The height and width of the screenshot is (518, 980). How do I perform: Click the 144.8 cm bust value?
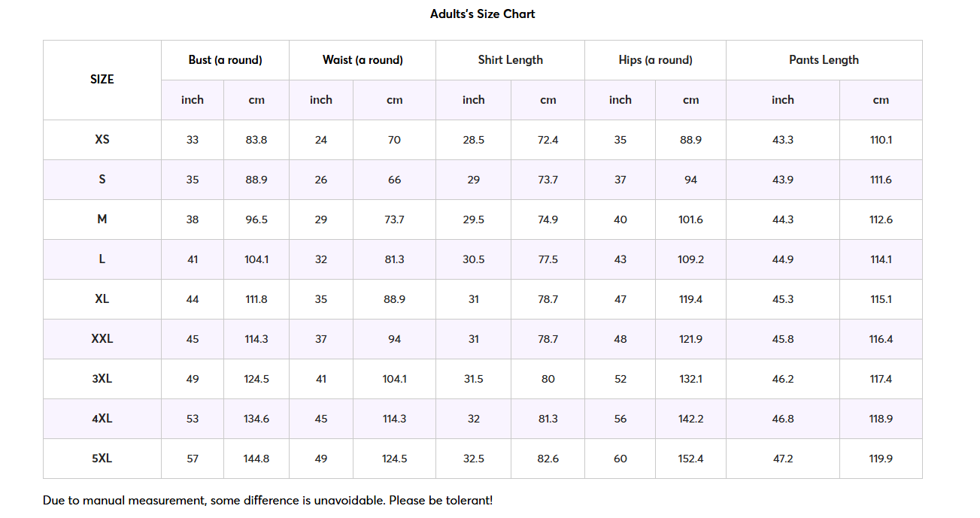tap(256, 459)
